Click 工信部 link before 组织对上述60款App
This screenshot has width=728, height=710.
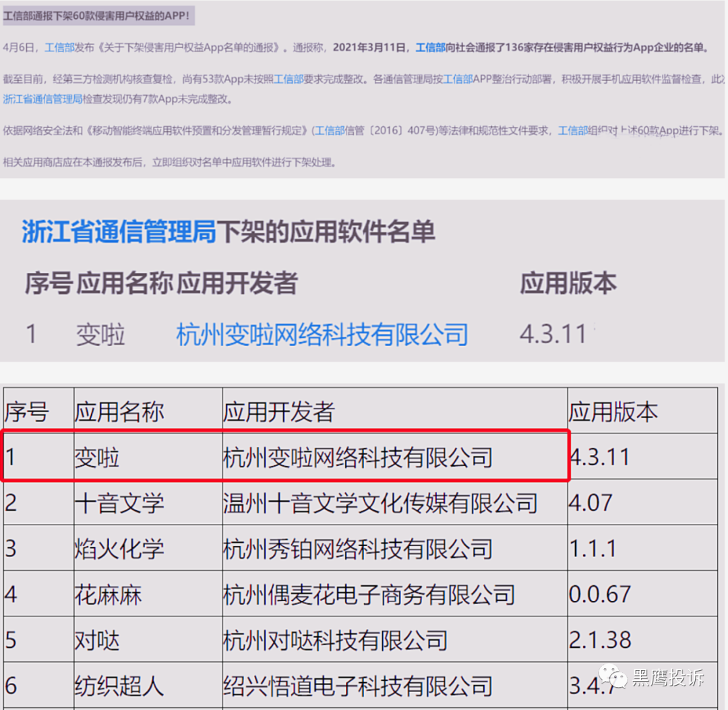click(573, 131)
